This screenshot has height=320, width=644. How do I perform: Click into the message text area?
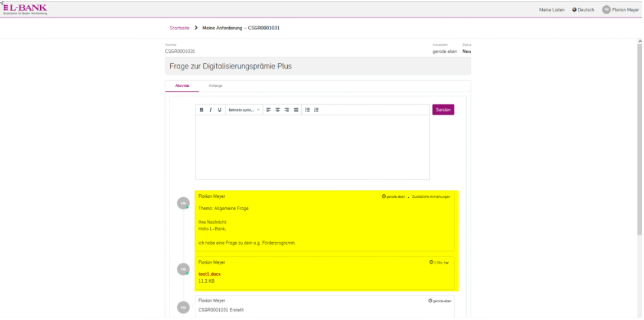(312, 148)
